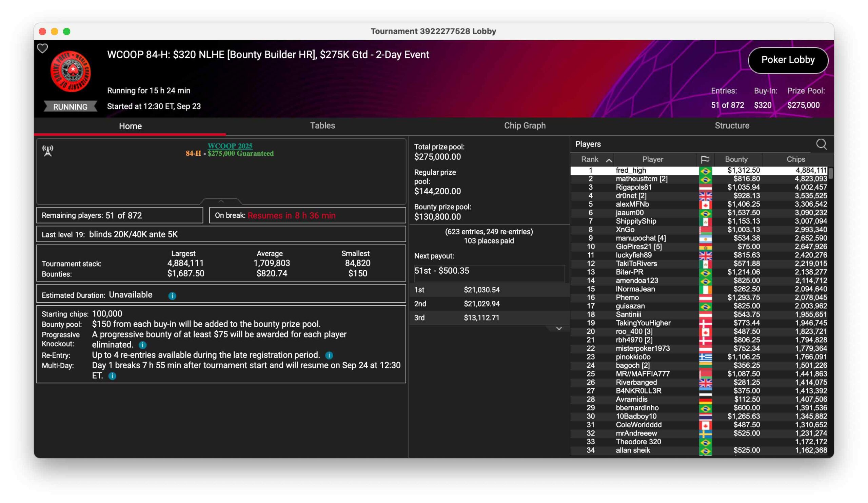Switch to the Tables tab
This screenshot has height=503, width=868.
point(322,125)
